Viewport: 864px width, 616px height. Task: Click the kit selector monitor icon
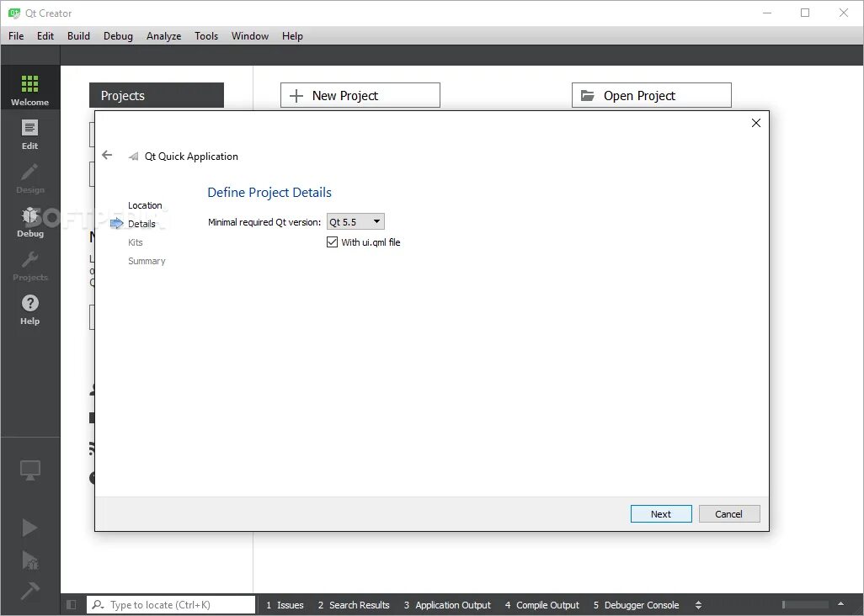(x=29, y=470)
